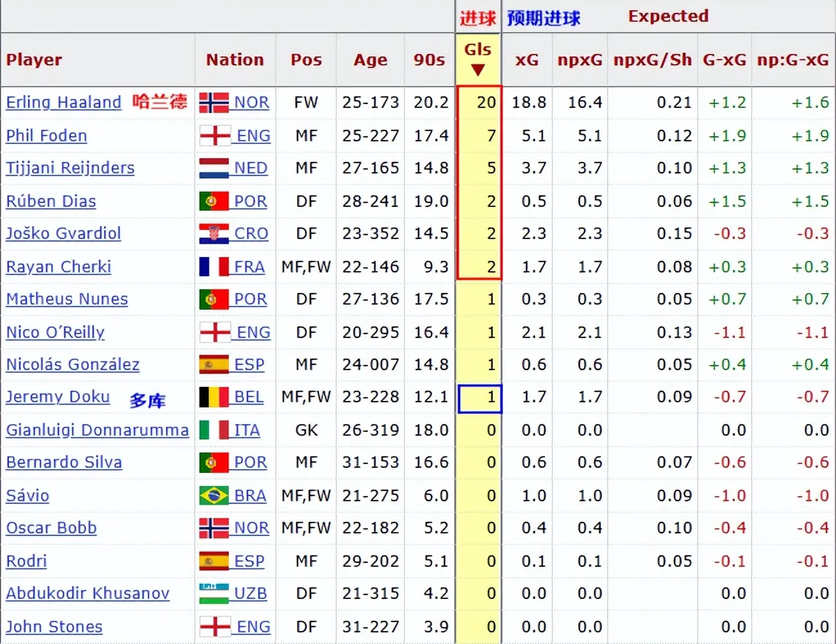Open the Bernardo Silva player link
836x644 pixels.
pyautogui.click(x=64, y=462)
